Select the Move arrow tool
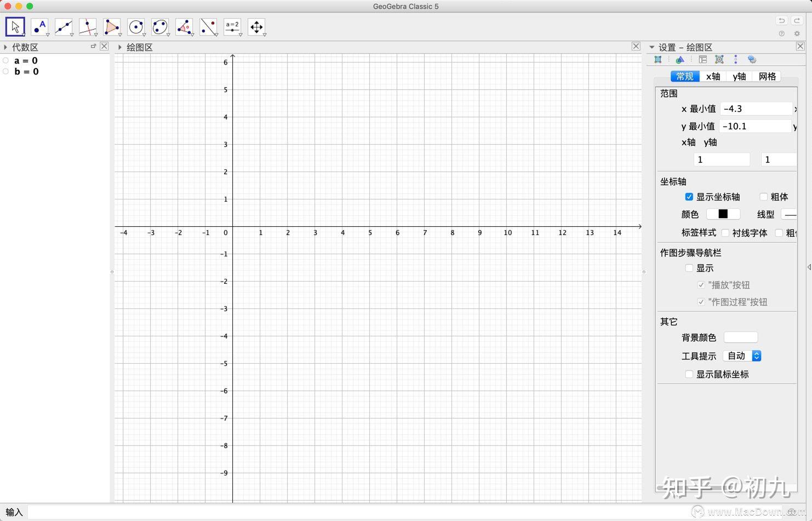The width and height of the screenshot is (812, 521). click(x=15, y=27)
